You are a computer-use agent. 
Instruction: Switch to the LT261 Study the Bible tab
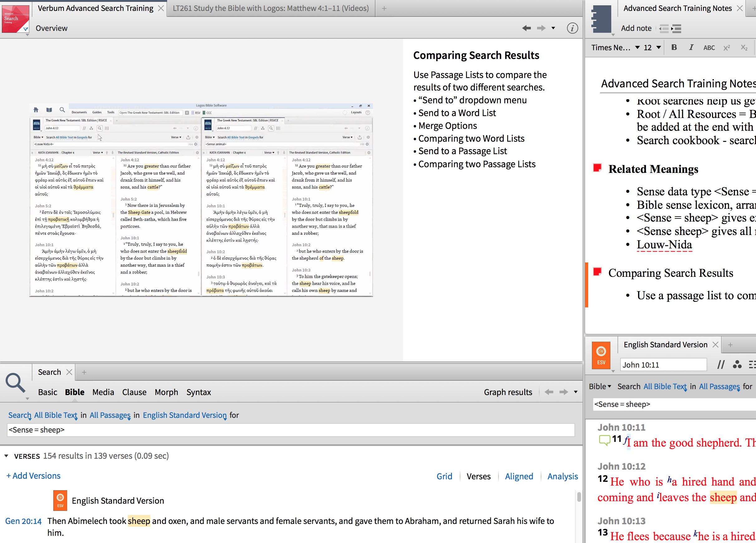[270, 8]
